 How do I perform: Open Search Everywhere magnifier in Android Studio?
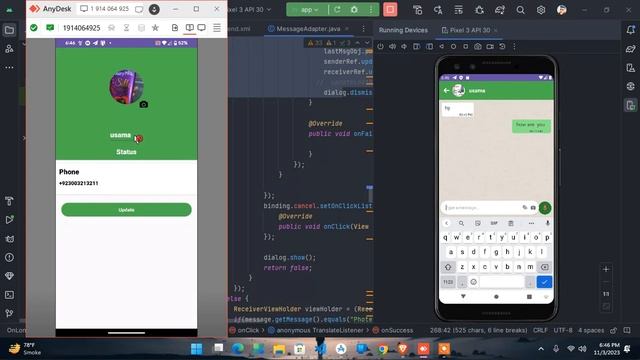pyautogui.click(x=520, y=10)
